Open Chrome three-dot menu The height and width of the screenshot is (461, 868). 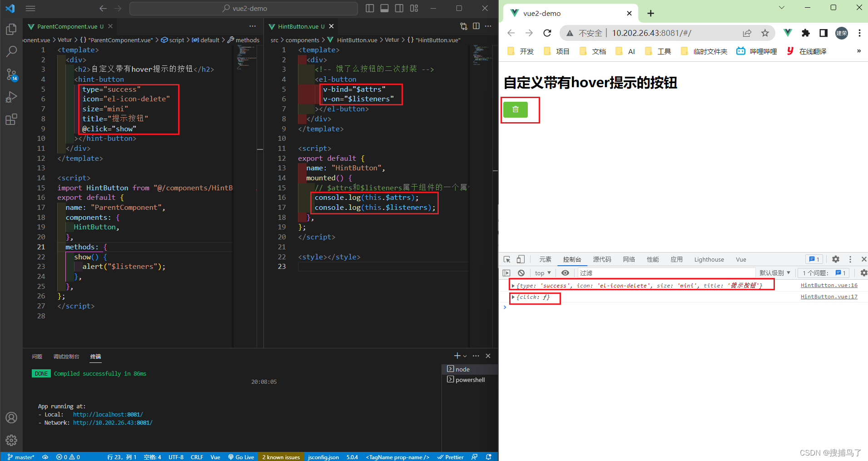coord(859,33)
